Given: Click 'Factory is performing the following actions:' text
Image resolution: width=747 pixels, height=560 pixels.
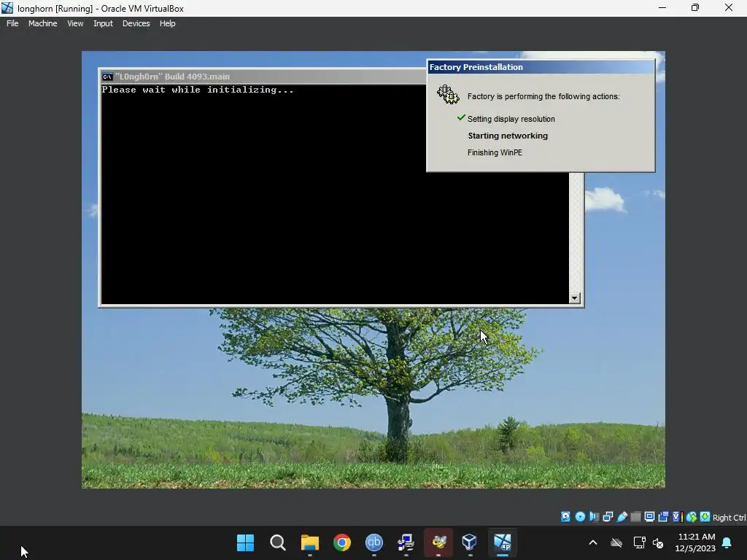Looking at the screenshot, I should tap(543, 96).
